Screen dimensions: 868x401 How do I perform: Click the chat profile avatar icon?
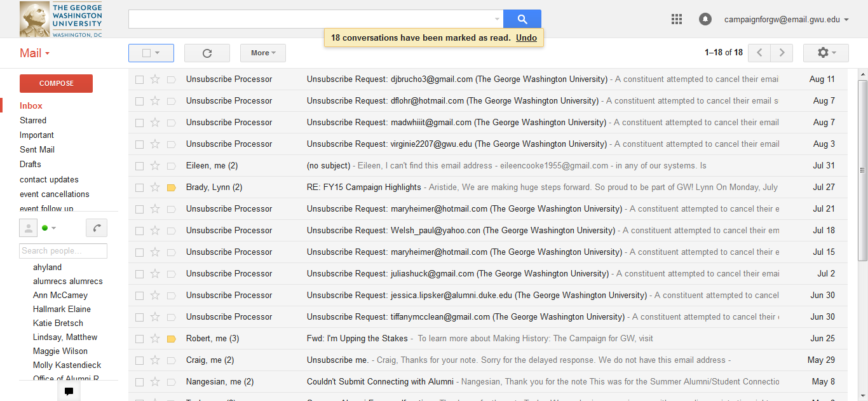click(29, 228)
